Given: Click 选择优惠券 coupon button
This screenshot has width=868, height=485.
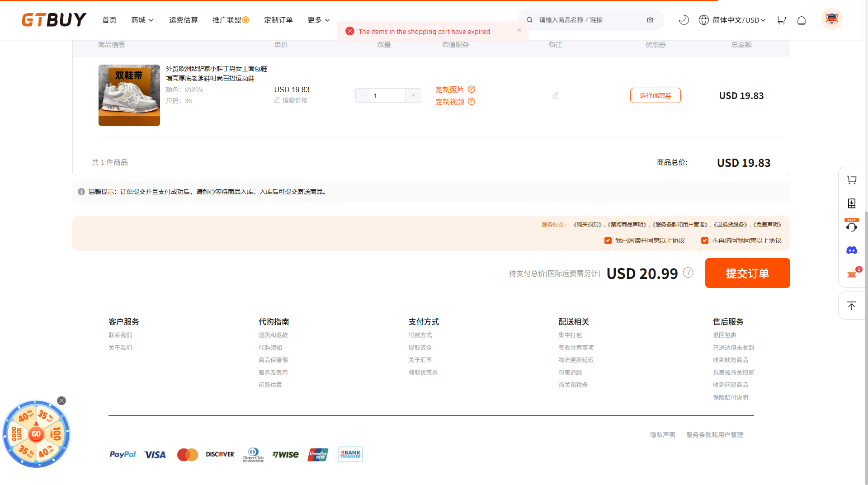Looking at the screenshot, I should click(x=656, y=95).
